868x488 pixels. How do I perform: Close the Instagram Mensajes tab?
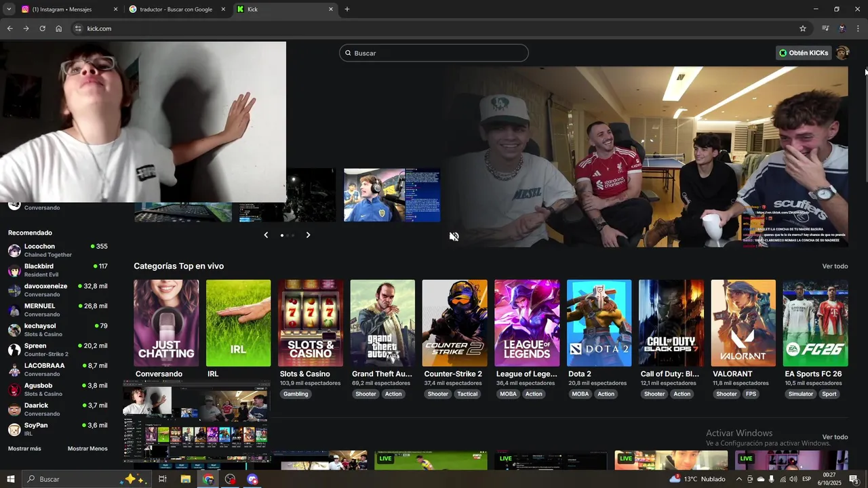[115, 9]
